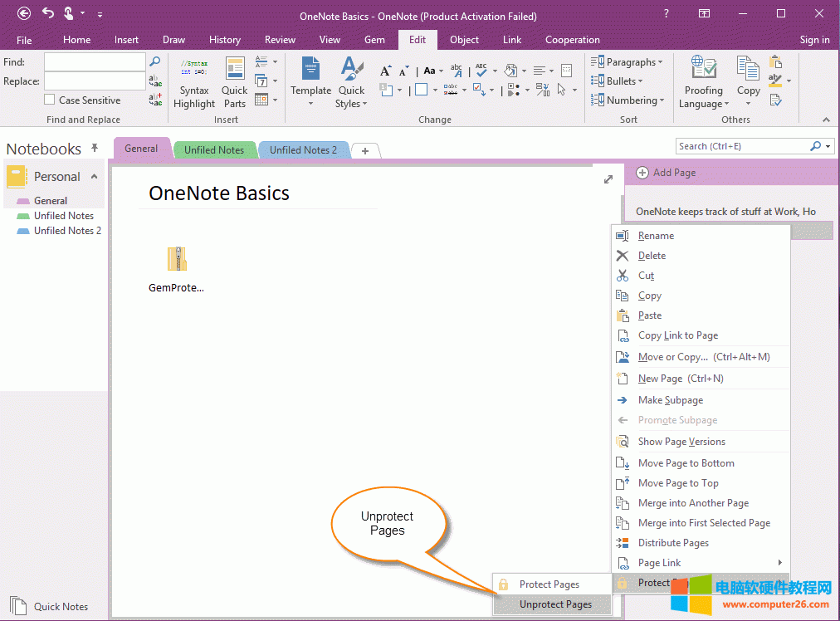Image resolution: width=840 pixels, height=621 pixels.
Task: Switch to the Gem ribbon tab
Action: pos(374,40)
